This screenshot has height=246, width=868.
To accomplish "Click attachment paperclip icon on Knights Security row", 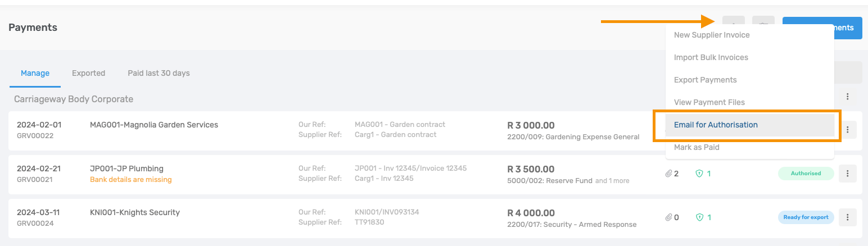I will 668,217.
